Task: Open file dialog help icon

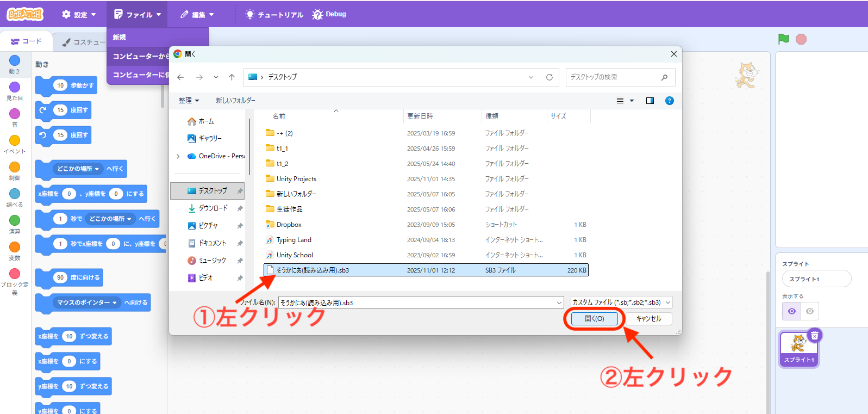Action: (x=670, y=101)
